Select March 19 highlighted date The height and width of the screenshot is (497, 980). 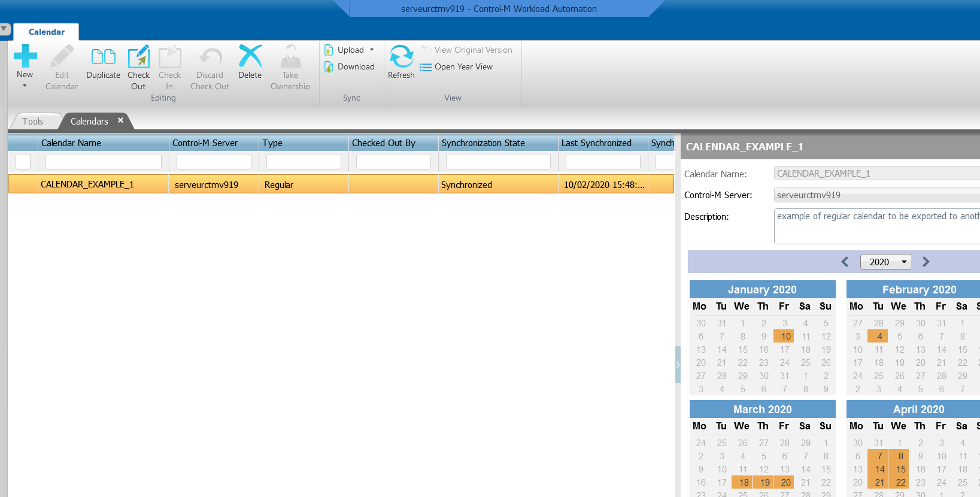point(763,482)
